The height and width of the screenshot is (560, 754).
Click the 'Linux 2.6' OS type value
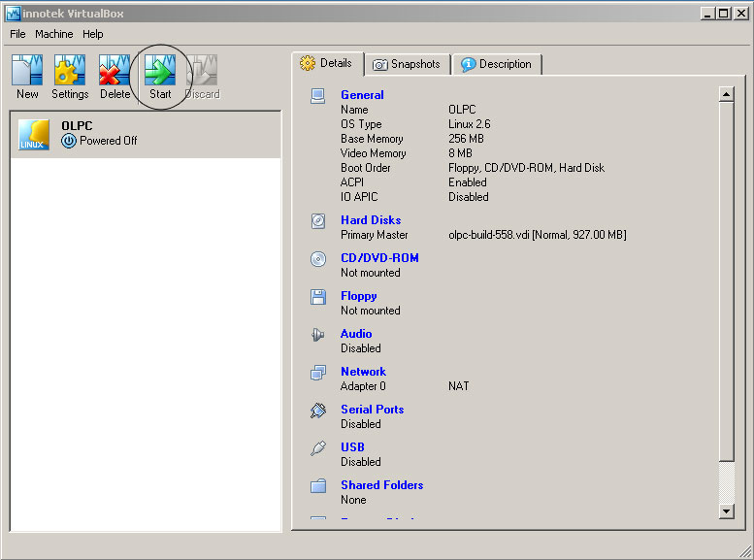pyautogui.click(x=470, y=124)
